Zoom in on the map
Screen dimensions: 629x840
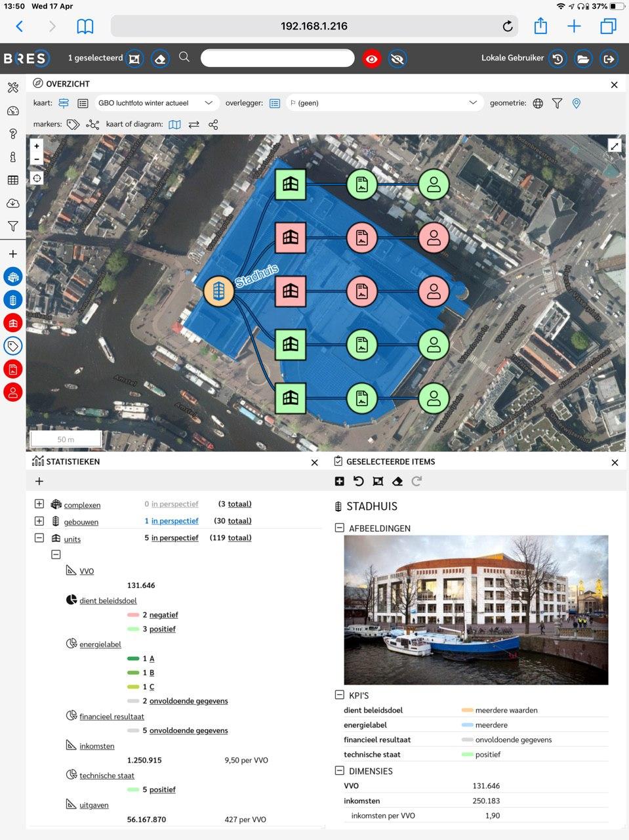(37, 146)
